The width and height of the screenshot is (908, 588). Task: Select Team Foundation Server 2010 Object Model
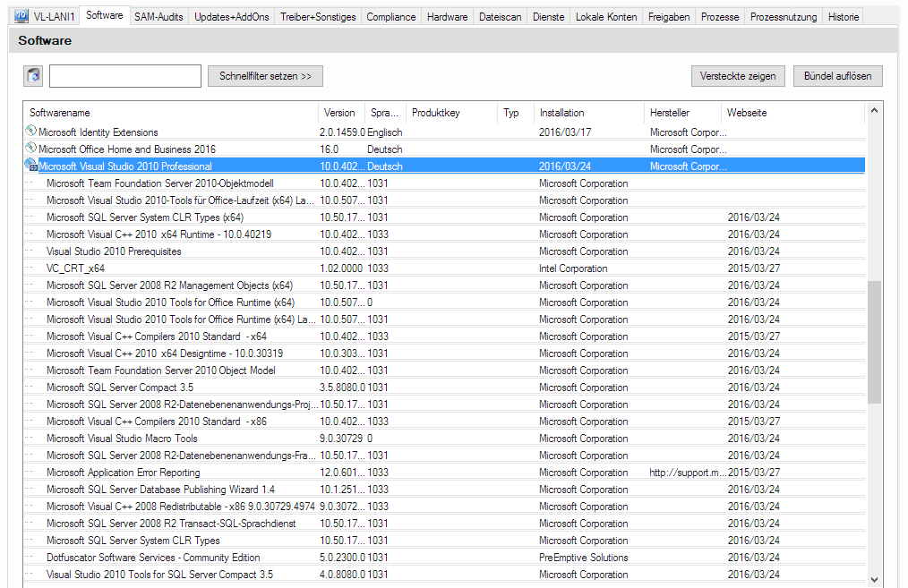tap(445, 371)
